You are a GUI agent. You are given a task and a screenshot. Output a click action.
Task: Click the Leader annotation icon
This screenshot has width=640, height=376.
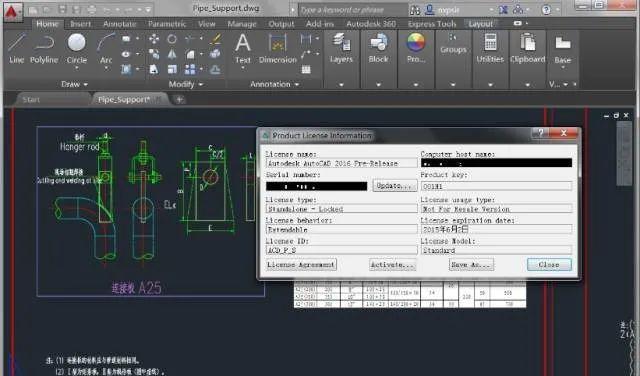(306, 54)
